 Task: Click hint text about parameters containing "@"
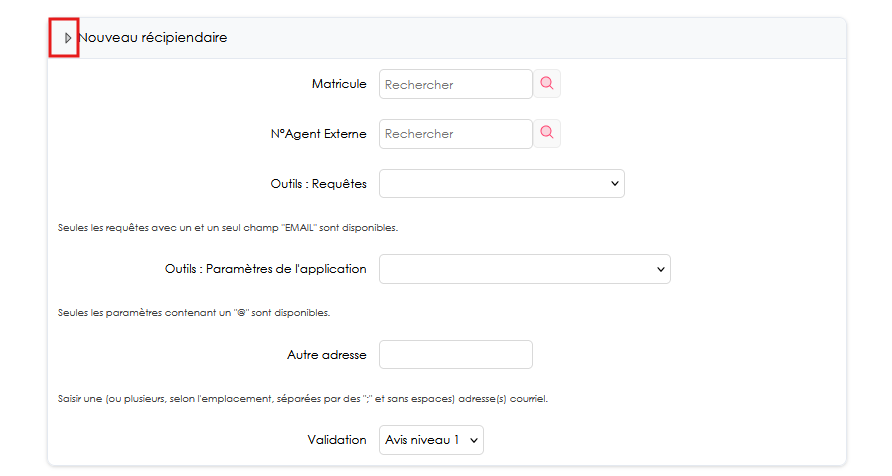194,313
